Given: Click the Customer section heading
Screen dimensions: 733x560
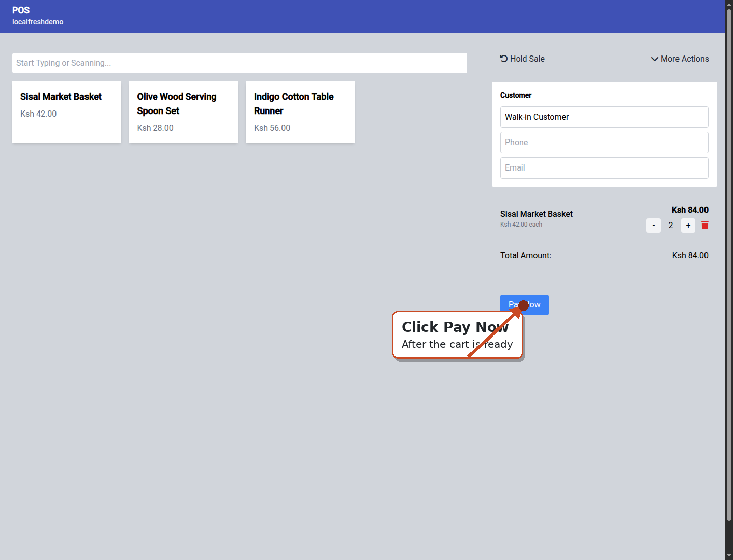Looking at the screenshot, I should [516, 95].
